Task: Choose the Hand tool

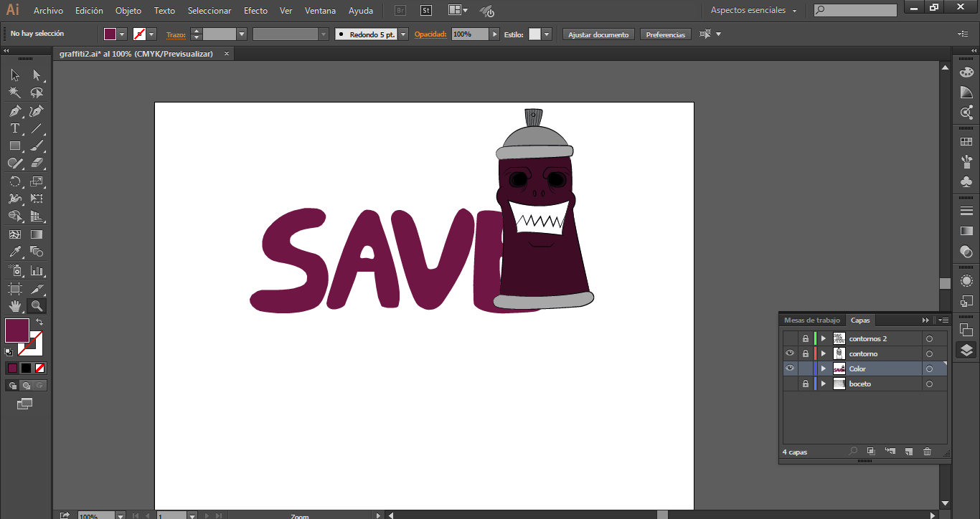Action: click(14, 306)
